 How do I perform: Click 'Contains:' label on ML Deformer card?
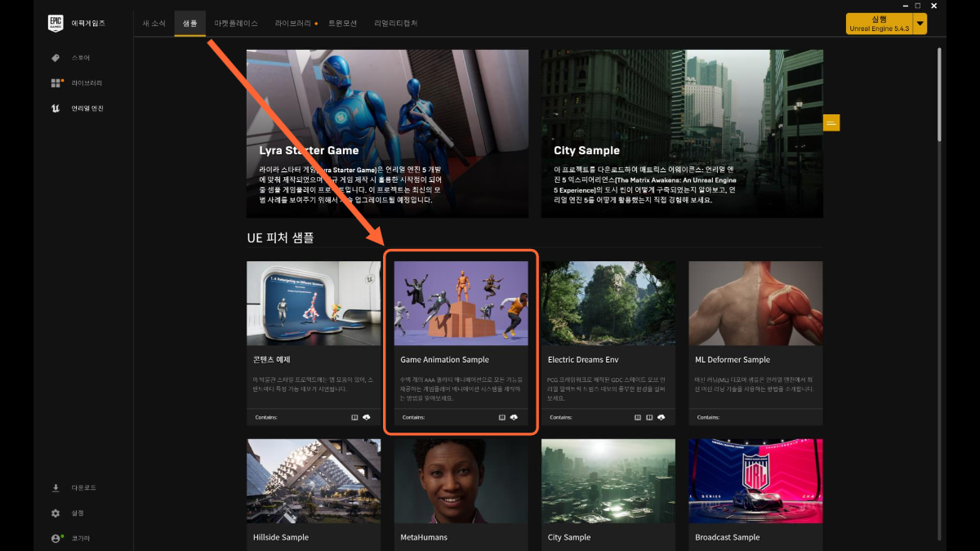tap(707, 417)
